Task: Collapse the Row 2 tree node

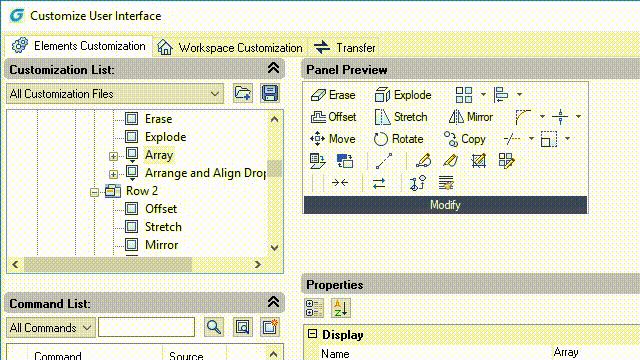Action: click(x=95, y=192)
